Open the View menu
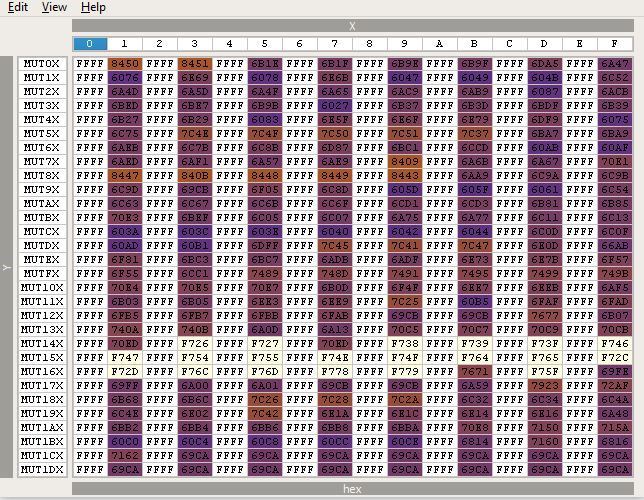 pos(55,7)
